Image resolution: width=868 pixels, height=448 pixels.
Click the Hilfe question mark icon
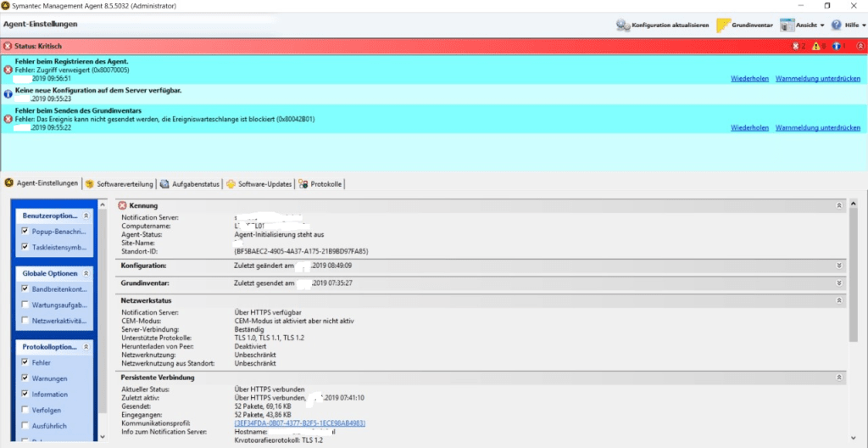pos(837,25)
